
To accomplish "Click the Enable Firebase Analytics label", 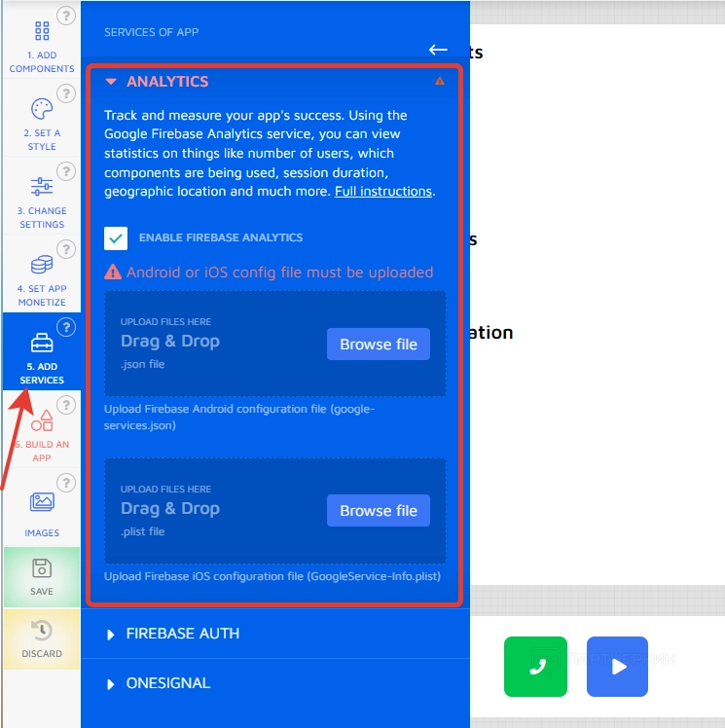I will (x=221, y=237).
